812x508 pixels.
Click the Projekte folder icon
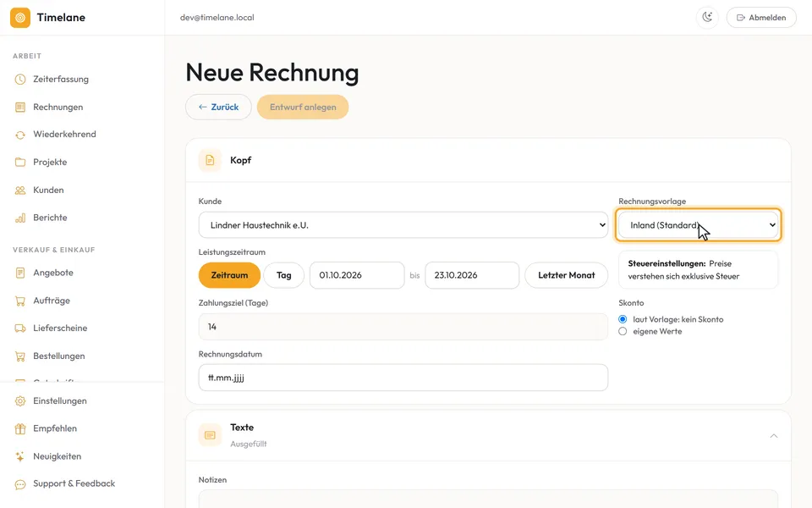pos(20,163)
